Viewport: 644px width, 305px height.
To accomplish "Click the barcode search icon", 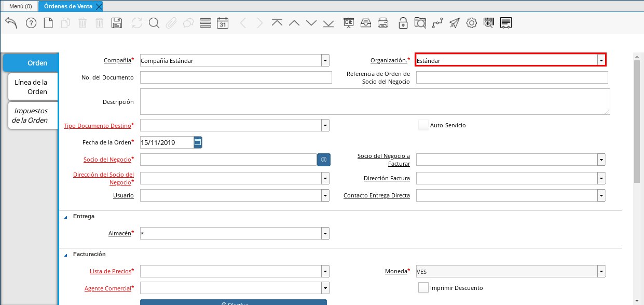I will click(x=489, y=23).
